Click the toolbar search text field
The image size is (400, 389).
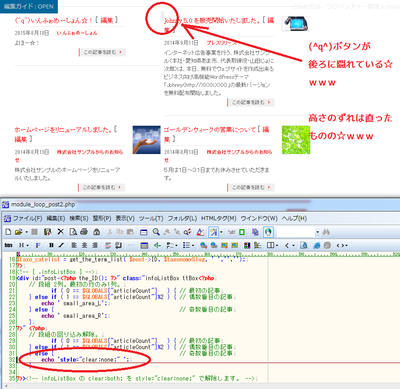(x=296, y=232)
